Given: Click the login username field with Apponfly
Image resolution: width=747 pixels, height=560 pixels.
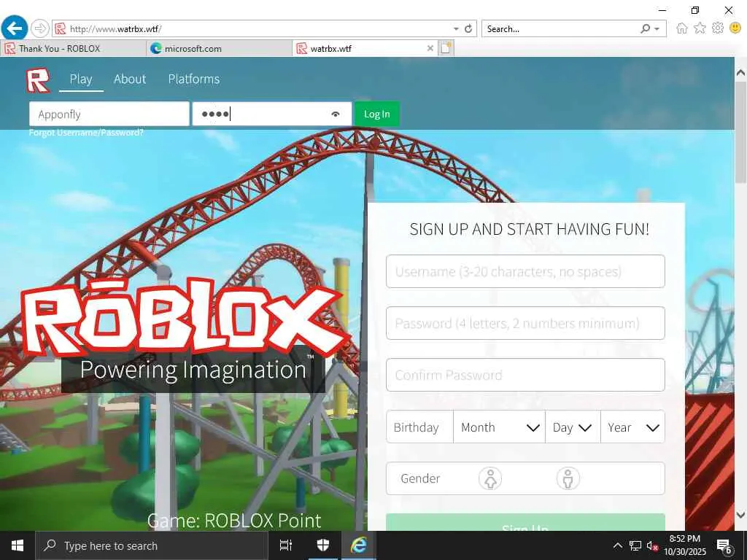Looking at the screenshot, I should click(109, 114).
